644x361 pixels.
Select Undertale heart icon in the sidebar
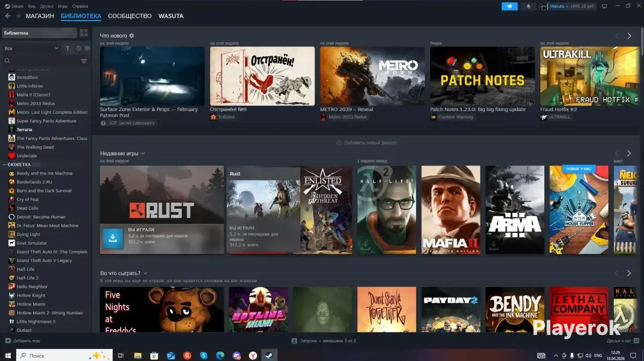point(12,156)
